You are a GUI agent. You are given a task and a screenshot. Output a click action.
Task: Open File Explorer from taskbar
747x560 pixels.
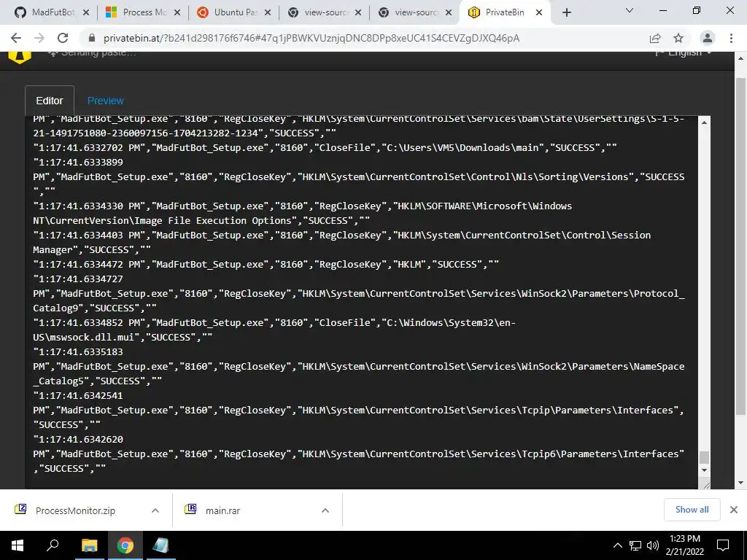point(89,545)
